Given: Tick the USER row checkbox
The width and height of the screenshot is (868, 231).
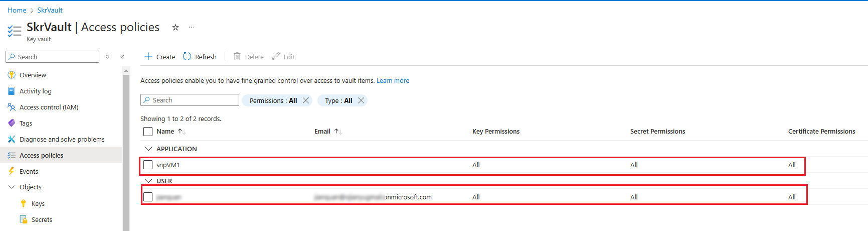Looking at the screenshot, I should pos(148,197).
